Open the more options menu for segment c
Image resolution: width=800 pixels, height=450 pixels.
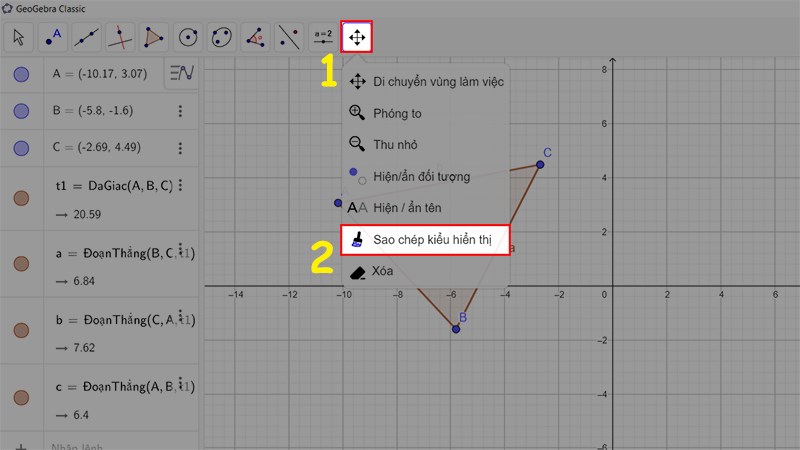point(181,383)
